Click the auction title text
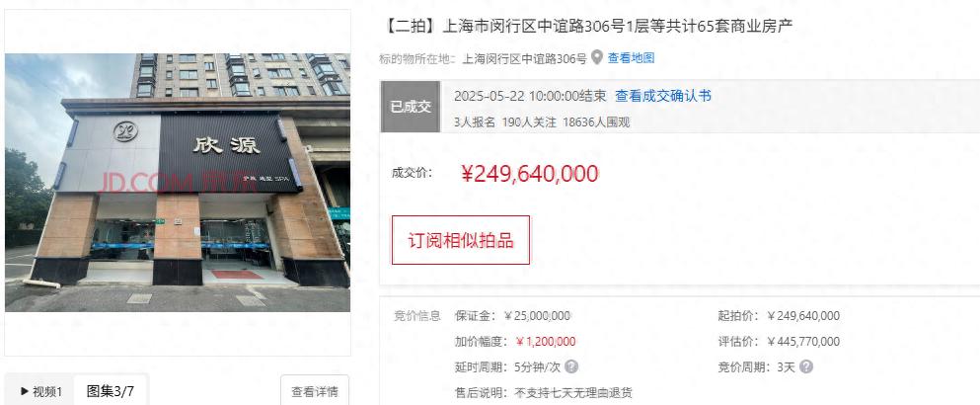This screenshot has width=980, height=405. pos(587,27)
